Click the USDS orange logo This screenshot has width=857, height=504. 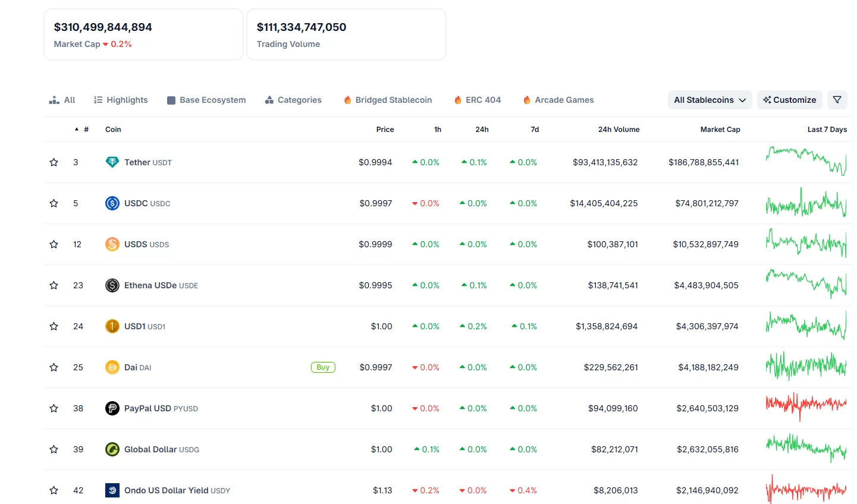click(x=112, y=244)
